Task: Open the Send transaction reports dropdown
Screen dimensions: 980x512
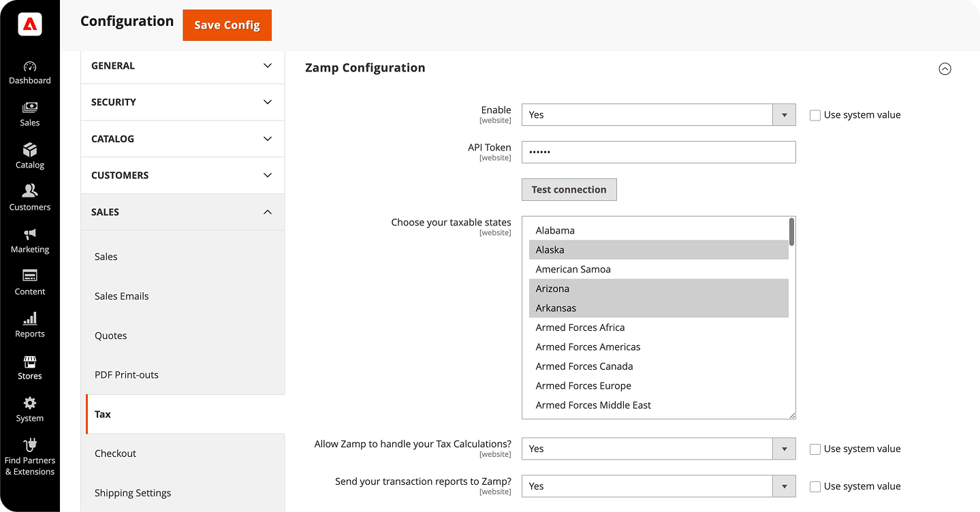Action: [x=659, y=486]
